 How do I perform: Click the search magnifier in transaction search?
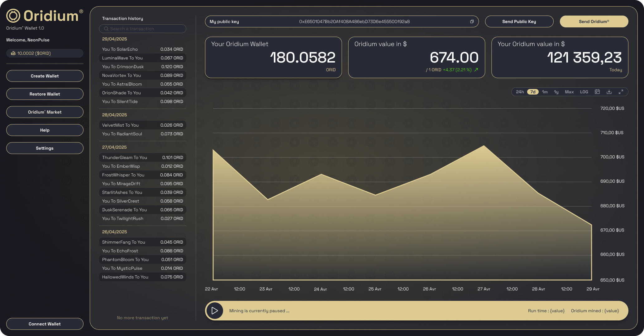[x=106, y=29]
